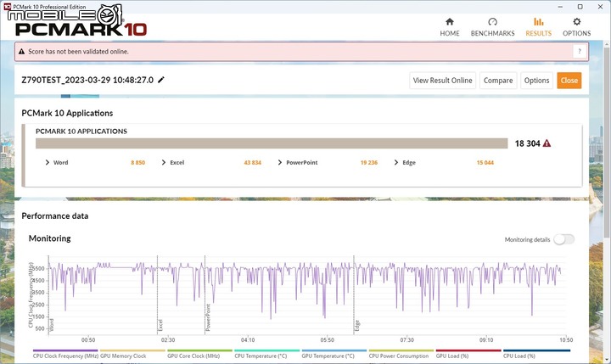611x364 pixels.
Task: Click the PCMark 10 Applications heading
Action: (x=67, y=113)
